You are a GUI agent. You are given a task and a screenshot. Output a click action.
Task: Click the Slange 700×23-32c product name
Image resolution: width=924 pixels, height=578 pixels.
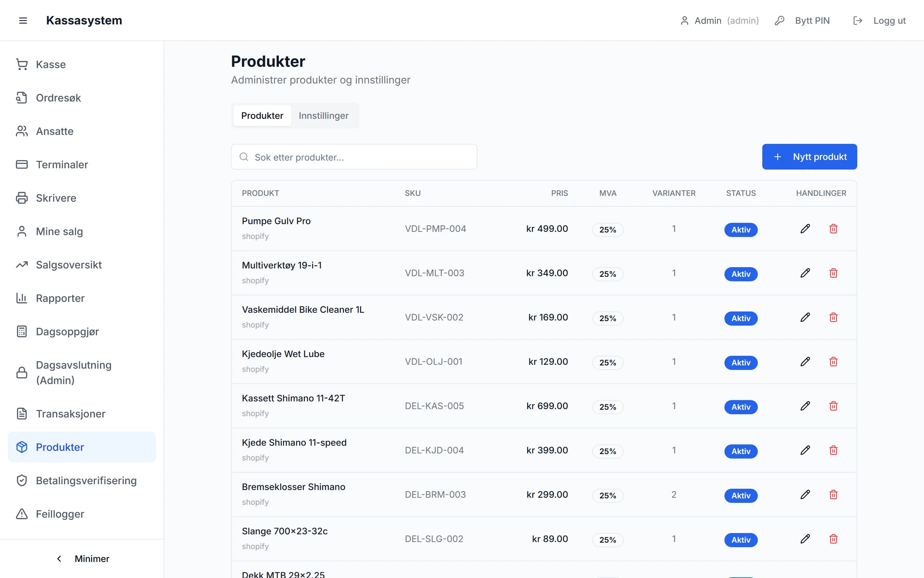pyautogui.click(x=285, y=531)
